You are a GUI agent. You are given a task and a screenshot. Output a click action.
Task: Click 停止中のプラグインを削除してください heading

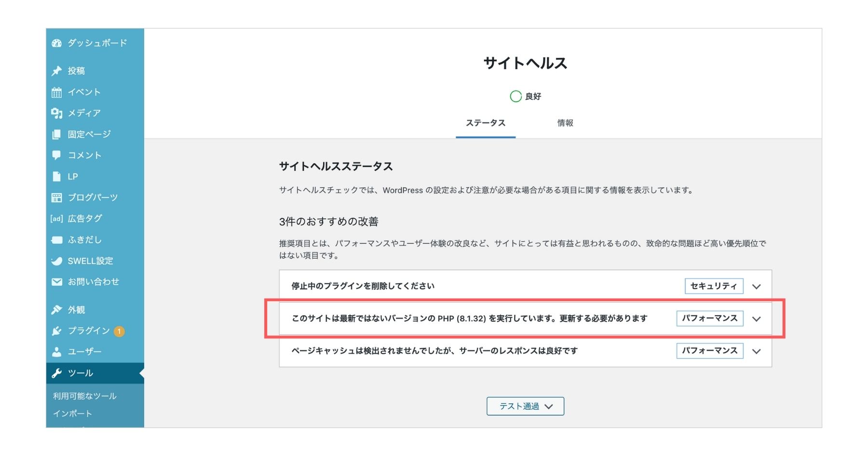coord(363,286)
